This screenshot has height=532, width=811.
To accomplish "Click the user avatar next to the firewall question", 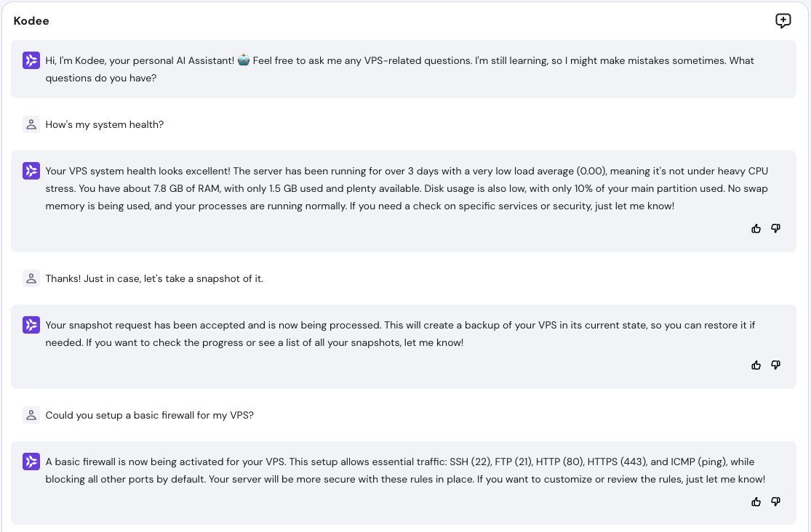I will [31, 415].
